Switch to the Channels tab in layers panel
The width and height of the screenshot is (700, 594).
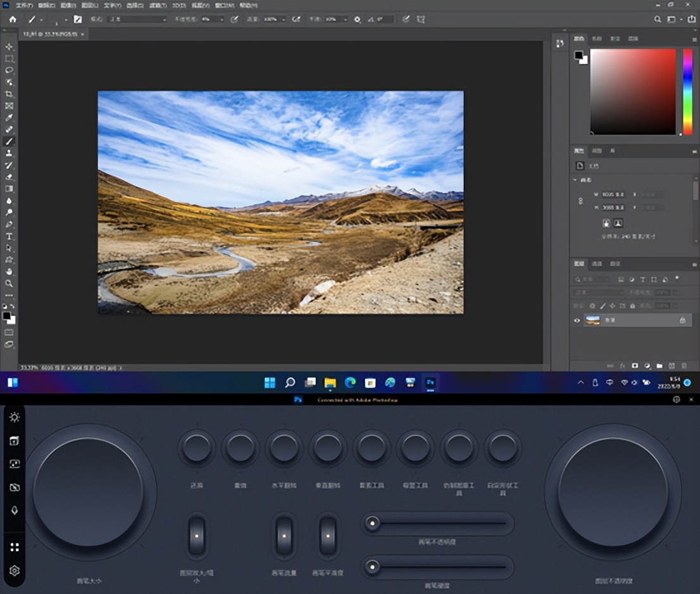[597, 263]
